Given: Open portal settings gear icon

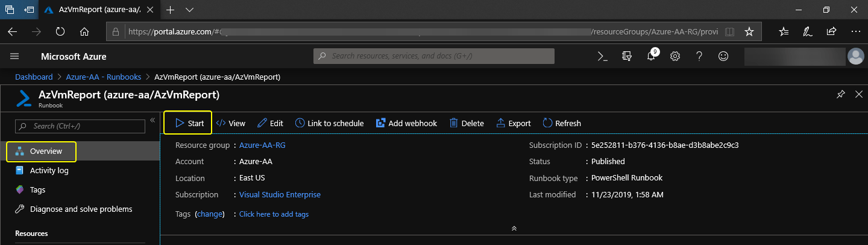Looking at the screenshot, I should point(675,56).
